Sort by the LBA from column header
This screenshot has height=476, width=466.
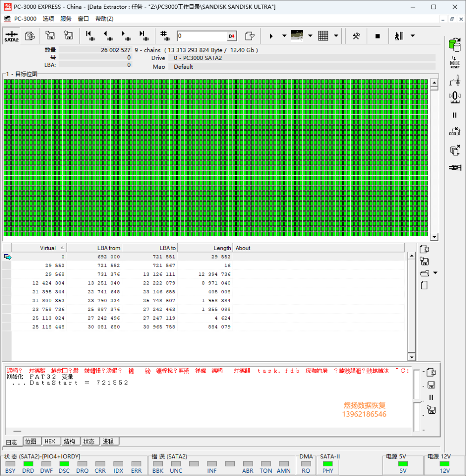coord(94,248)
